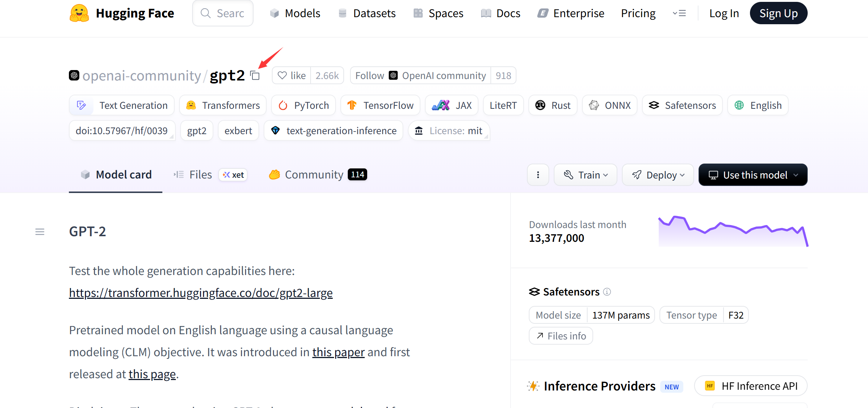Open the table of contents hamburger icon
868x408 pixels.
40,232
